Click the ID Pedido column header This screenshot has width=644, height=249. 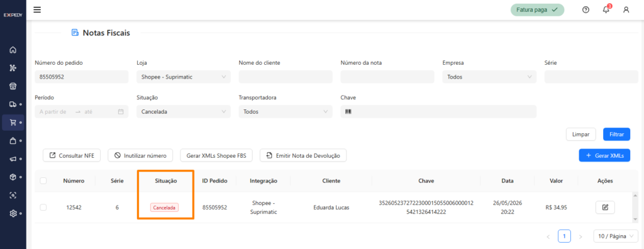point(214,181)
